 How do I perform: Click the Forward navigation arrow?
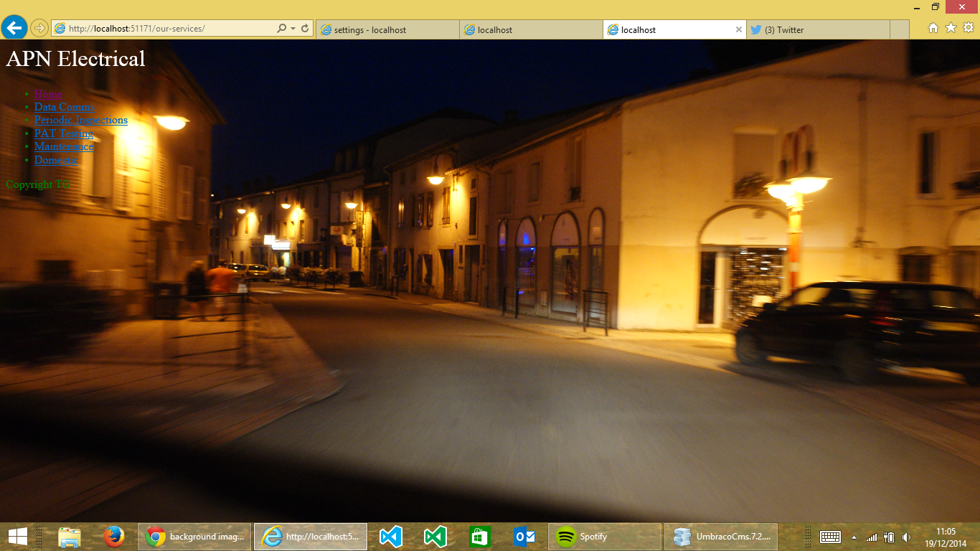click(39, 29)
